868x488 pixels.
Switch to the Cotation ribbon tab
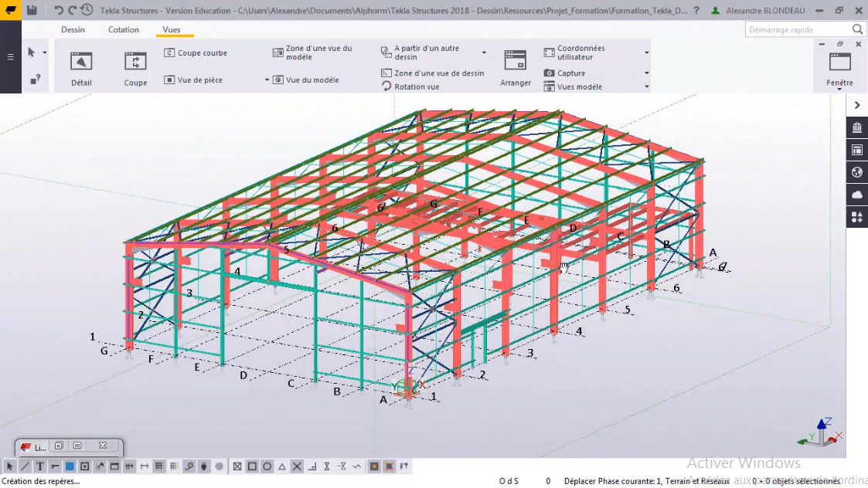click(x=124, y=29)
